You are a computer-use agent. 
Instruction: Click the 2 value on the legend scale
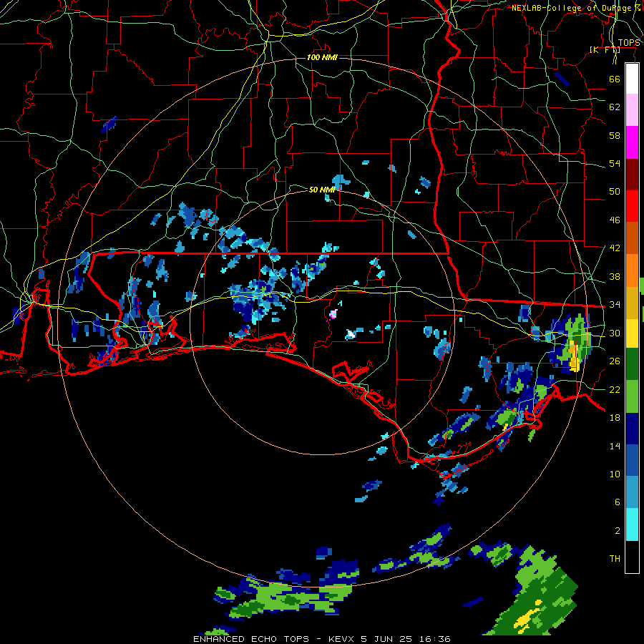(x=618, y=531)
